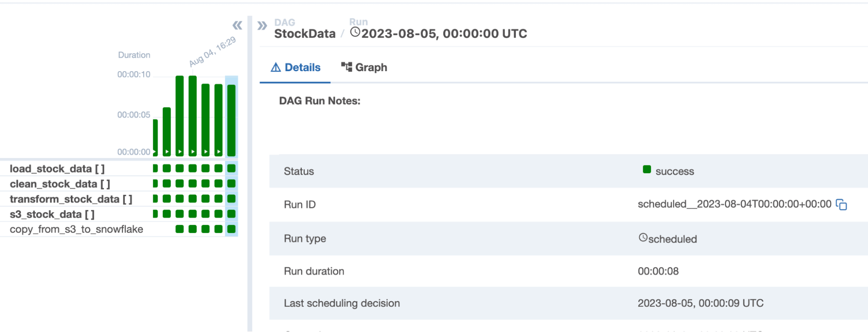Click the clock icon next to scheduled

[643, 237]
